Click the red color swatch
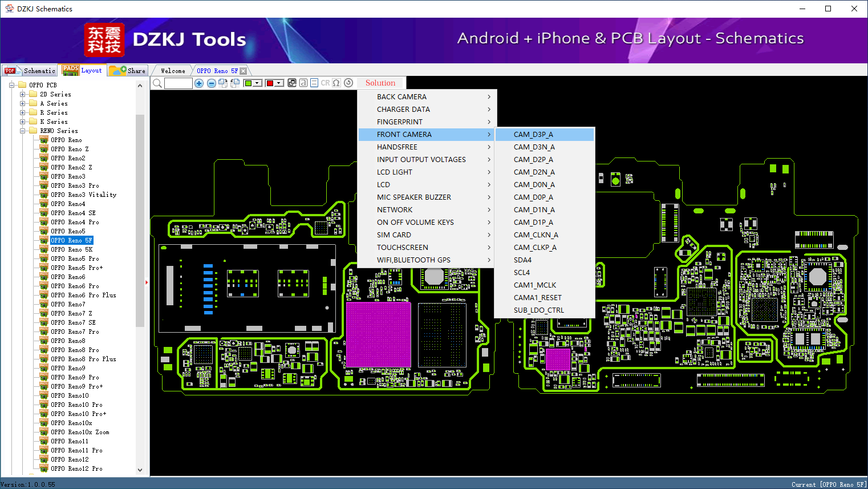This screenshot has width=868, height=489. tap(270, 83)
